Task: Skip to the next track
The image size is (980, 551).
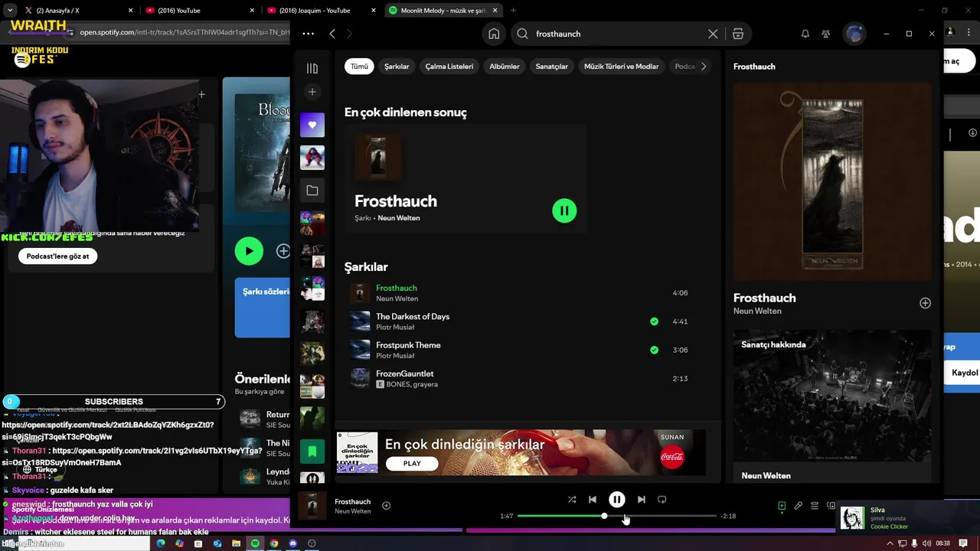Action: tap(641, 500)
